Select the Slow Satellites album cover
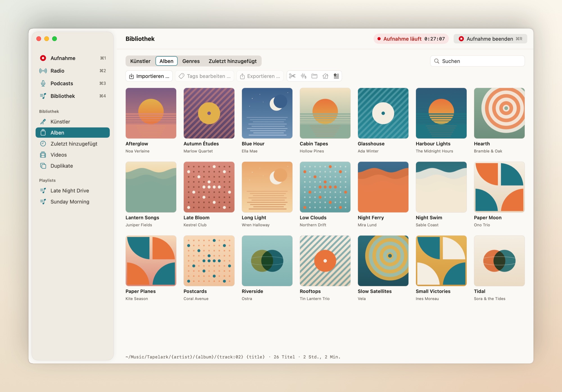The height and width of the screenshot is (392, 562). (x=383, y=261)
